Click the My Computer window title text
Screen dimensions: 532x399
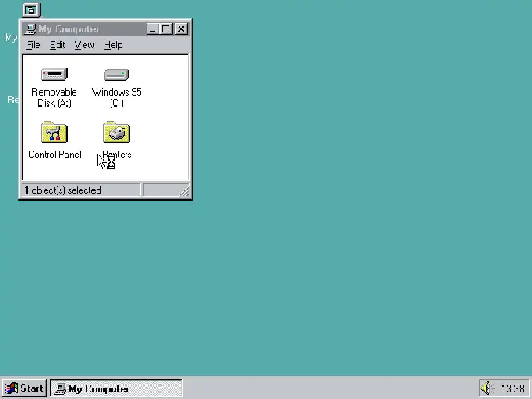[x=69, y=29]
